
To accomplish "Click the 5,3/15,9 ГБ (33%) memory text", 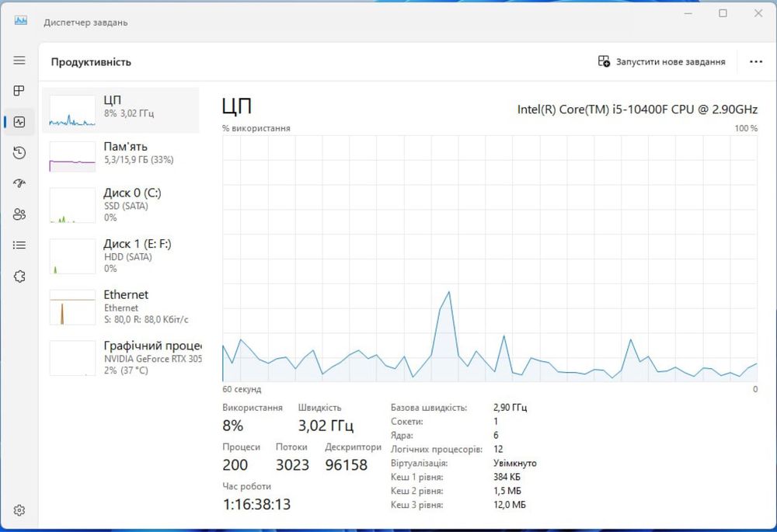I will (139, 159).
